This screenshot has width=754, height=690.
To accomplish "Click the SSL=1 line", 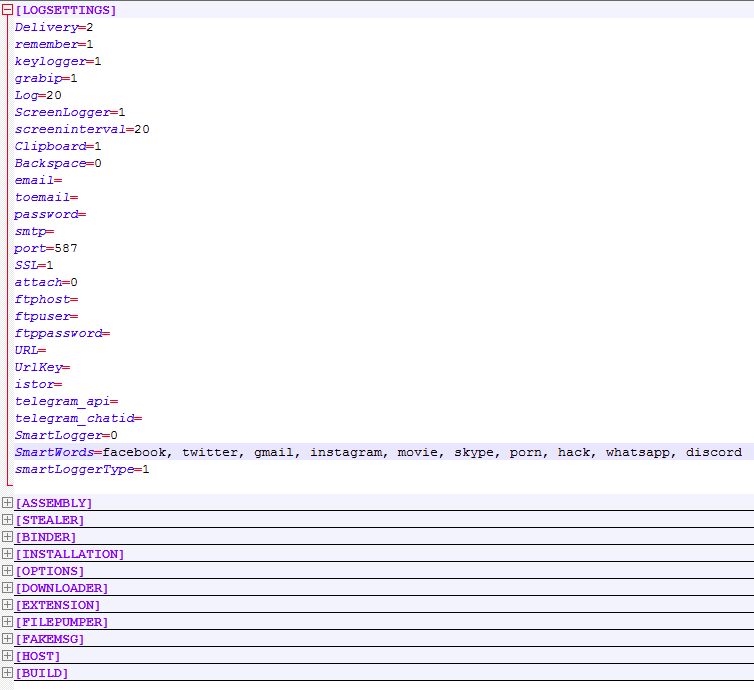I will pyautogui.click(x=34, y=265).
